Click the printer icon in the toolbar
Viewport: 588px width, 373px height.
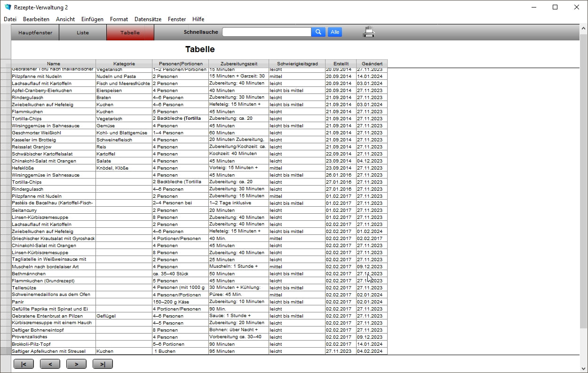point(369,32)
